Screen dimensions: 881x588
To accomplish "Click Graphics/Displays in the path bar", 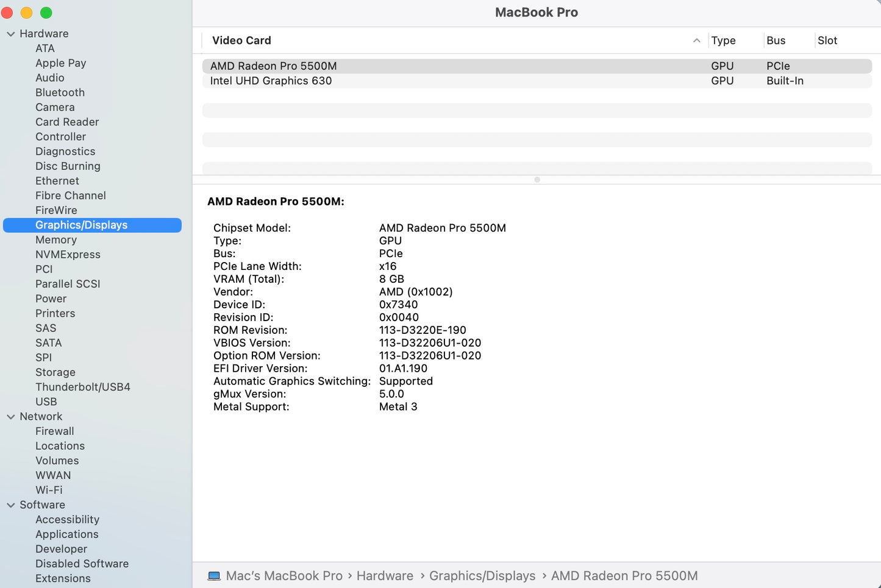I will pos(482,576).
